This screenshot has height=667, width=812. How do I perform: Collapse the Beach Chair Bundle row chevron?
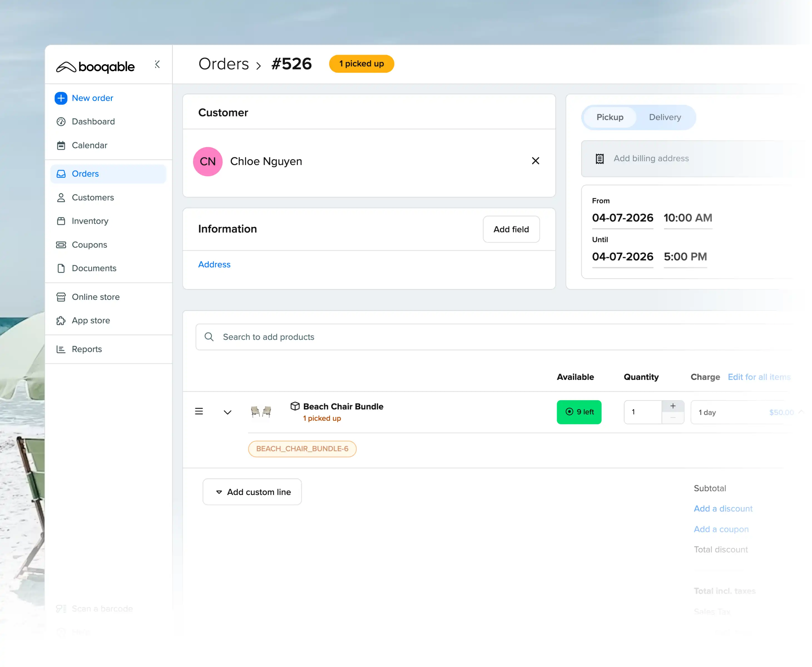(227, 412)
